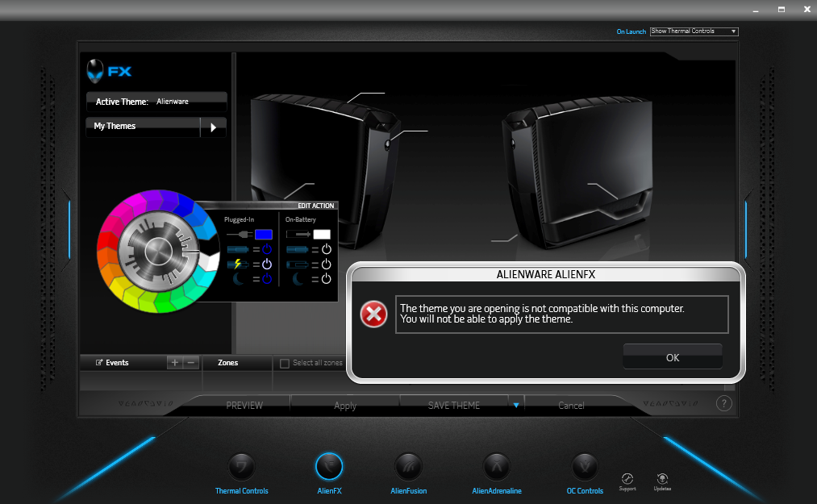Viewport: 817px width, 504px height.
Task: Check for Updates via alien icon
Action: pyautogui.click(x=662, y=479)
